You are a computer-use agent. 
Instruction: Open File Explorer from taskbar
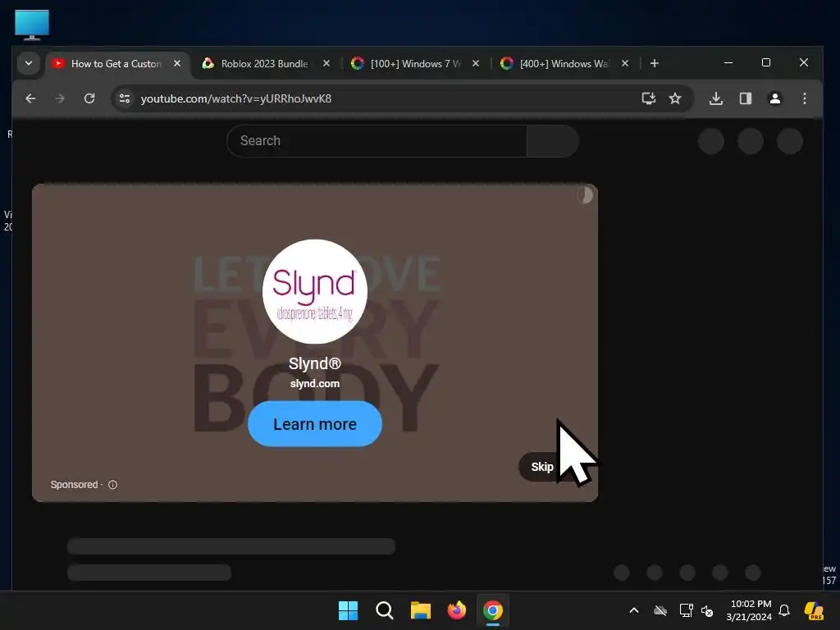click(421, 610)
